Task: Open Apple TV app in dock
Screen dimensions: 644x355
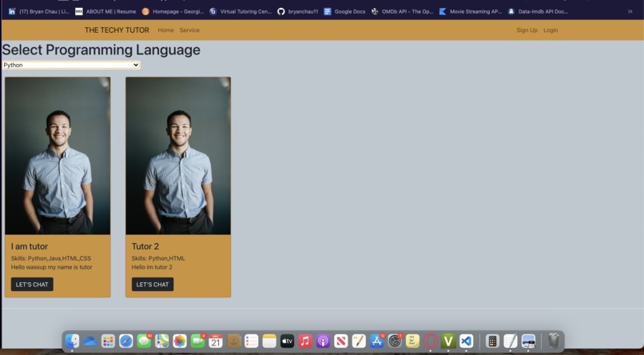Action: pyautogui.click(x=287, y=341)
